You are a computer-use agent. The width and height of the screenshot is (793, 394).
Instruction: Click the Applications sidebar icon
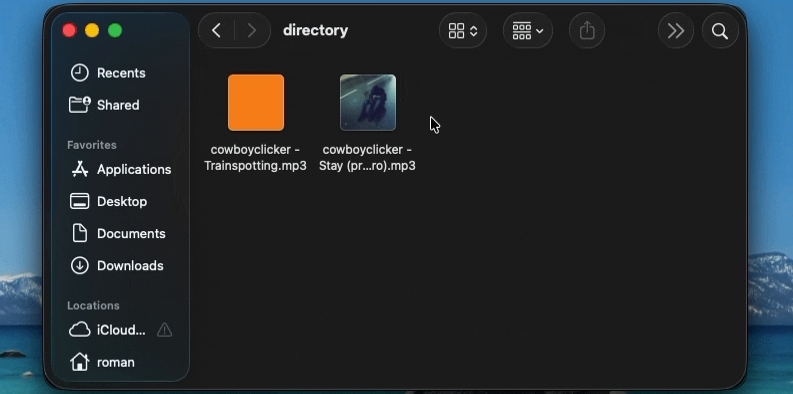point(80,169)
